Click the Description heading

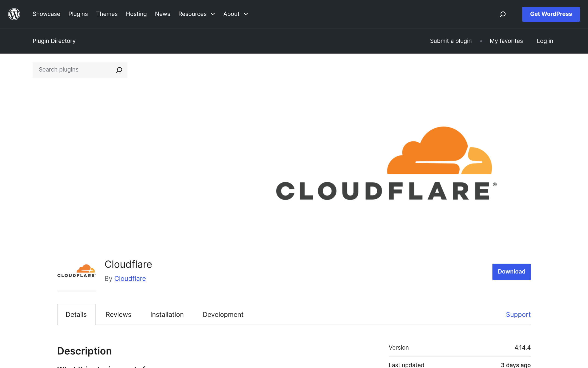[x=84, y=351]
